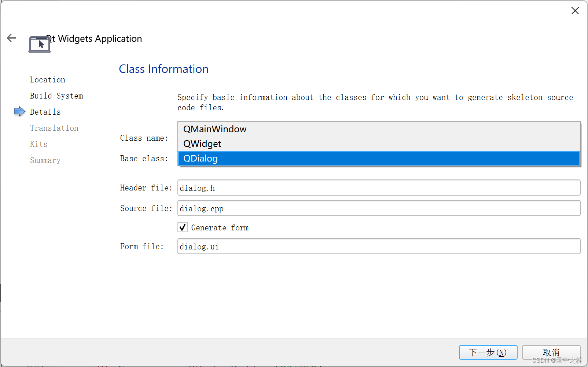Click the Form file label
The image size is (588, 367).
pyautogui.click(x=142, y=246)
